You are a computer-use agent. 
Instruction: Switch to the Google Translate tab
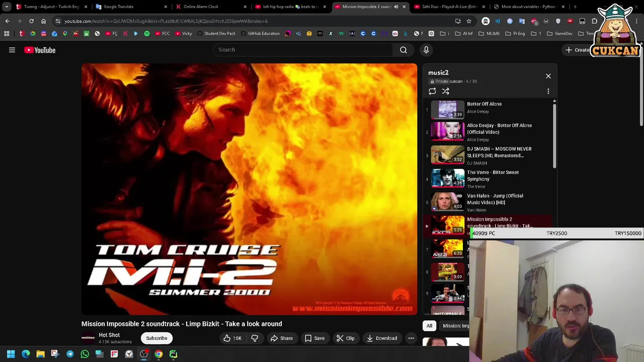pos(132,7)
